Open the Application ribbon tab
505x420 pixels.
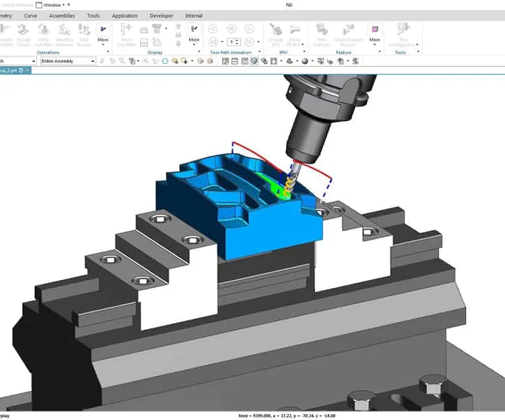click(x=125, y=15)
